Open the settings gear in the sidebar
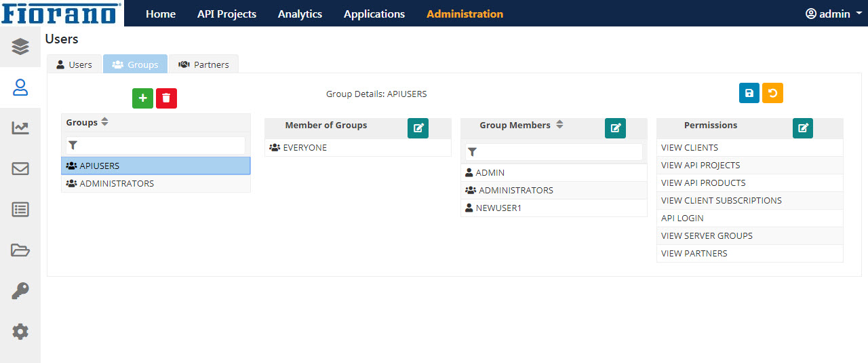The image size is (868, 363). [20, 332]
